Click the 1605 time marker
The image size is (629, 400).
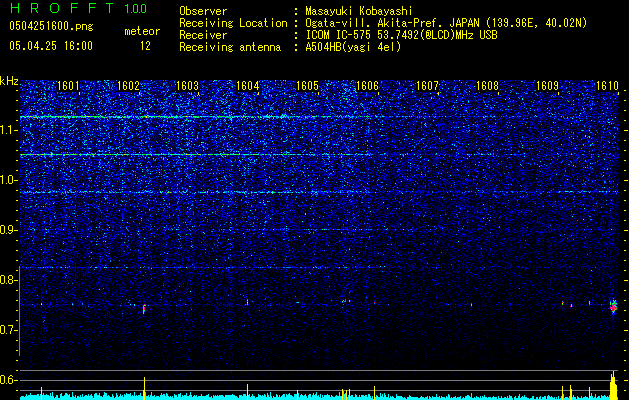click(x=308, y=86)
